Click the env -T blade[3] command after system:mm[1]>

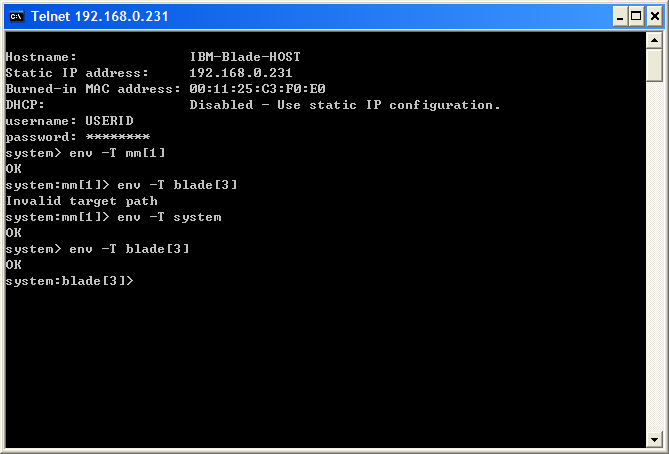[177, 185]
